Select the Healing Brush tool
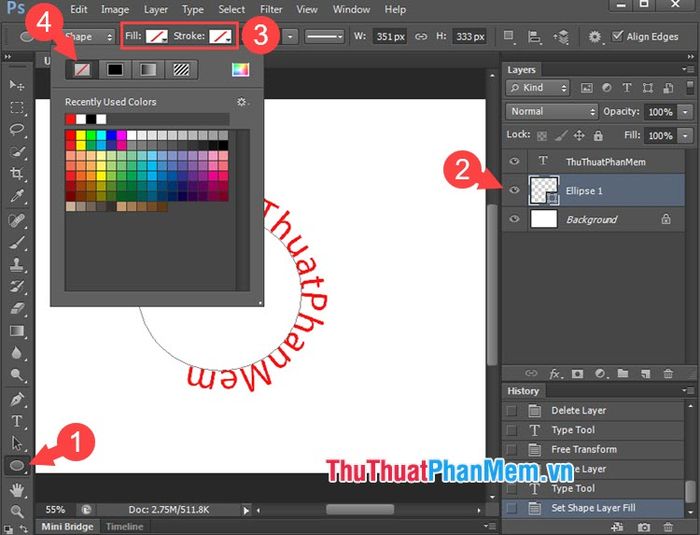700x535 pixels. (17, 221)
